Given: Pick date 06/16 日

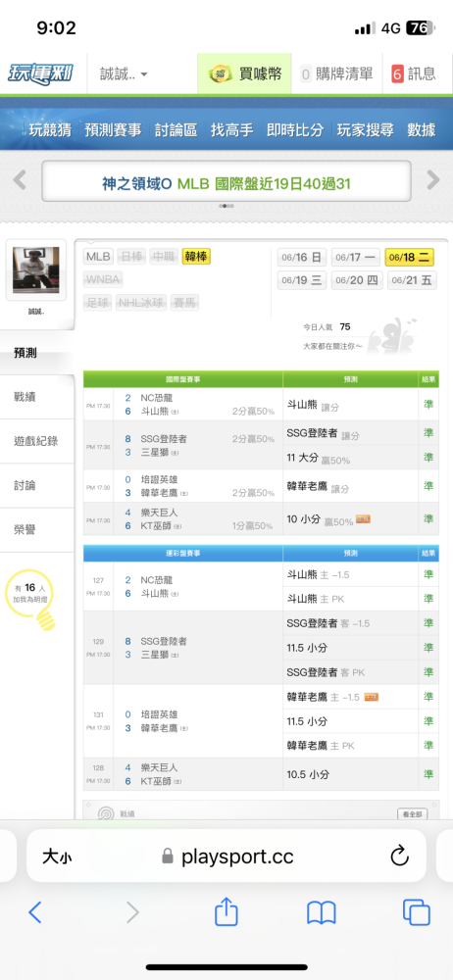Looking at the screenshot, I should pos(302,257).
